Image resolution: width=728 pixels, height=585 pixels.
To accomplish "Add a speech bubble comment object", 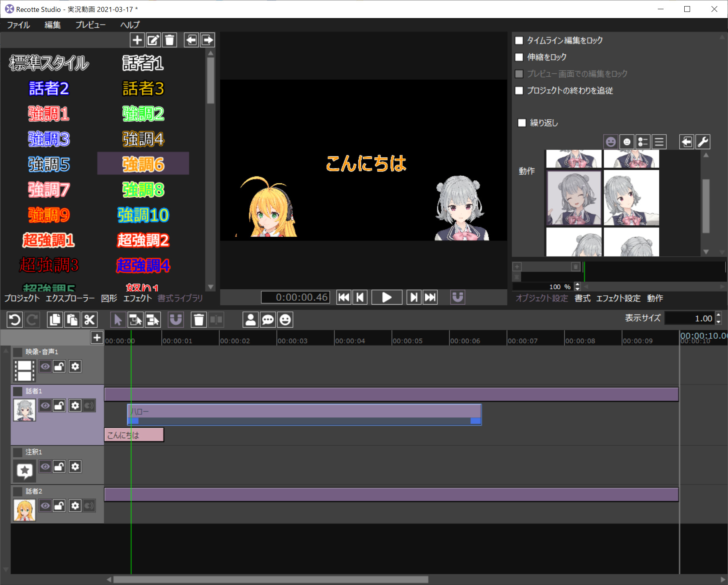I will click(268, 320).
